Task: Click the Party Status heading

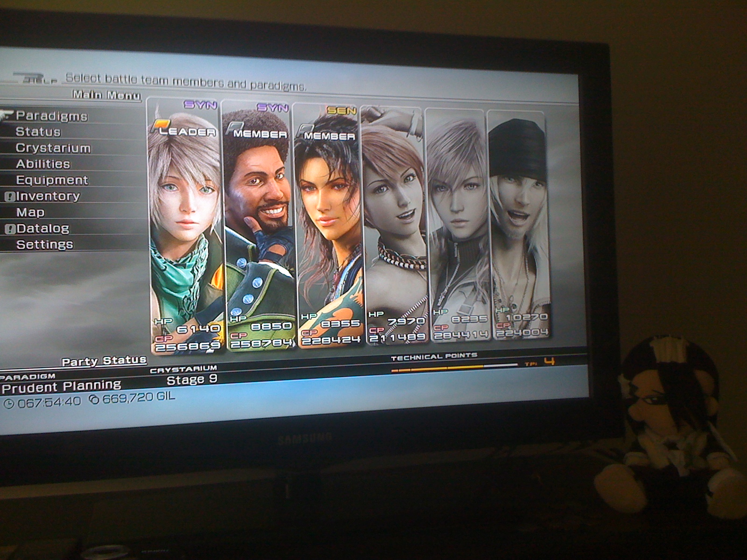Action: 104,361
